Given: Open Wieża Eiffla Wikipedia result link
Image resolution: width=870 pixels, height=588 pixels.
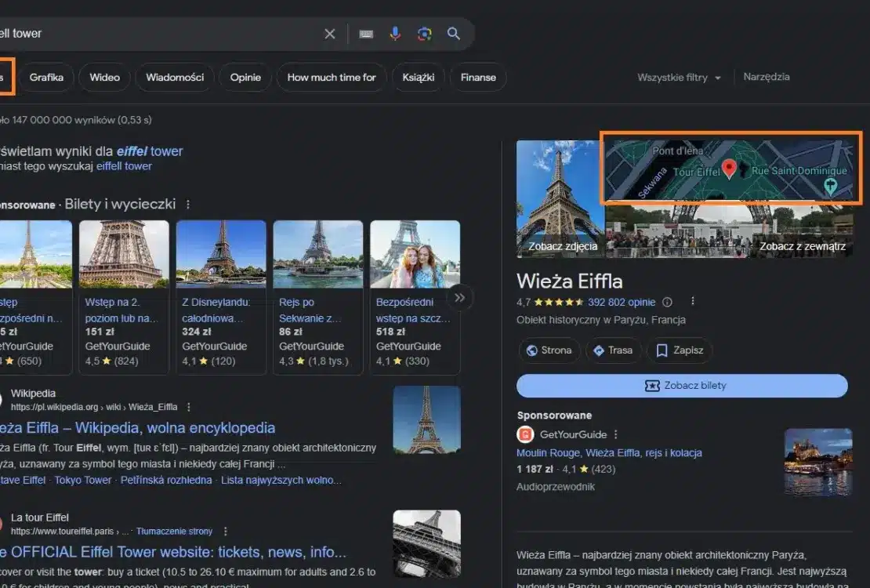Looking at the screenshot, I should coord(137,427).
